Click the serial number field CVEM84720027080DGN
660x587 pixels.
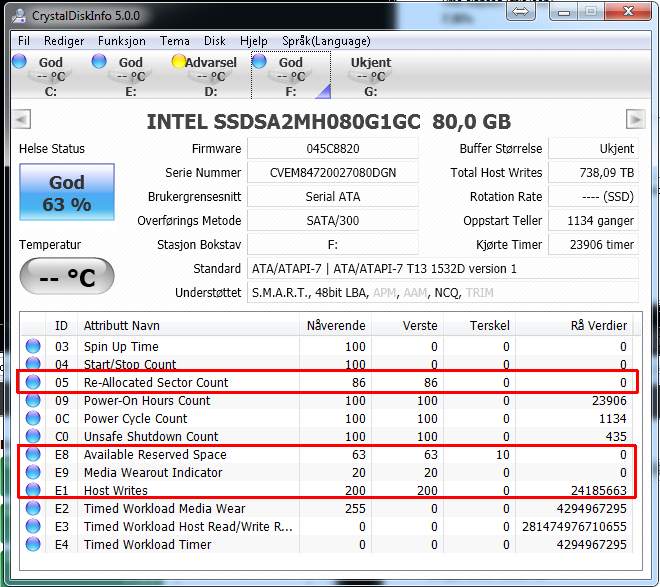[x=333, y=173]
